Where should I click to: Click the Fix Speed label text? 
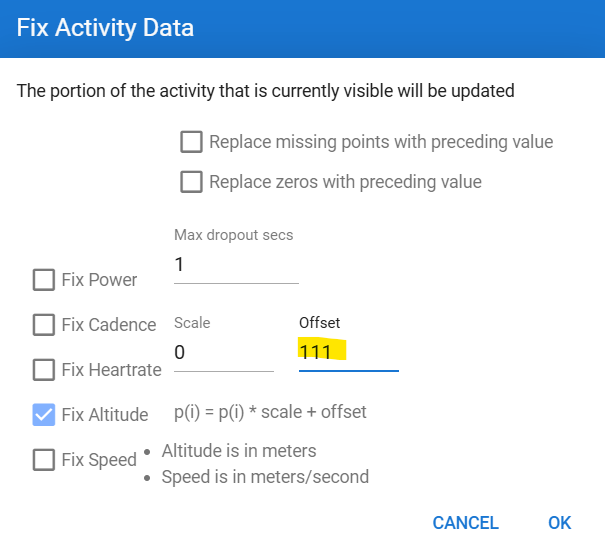99,460
